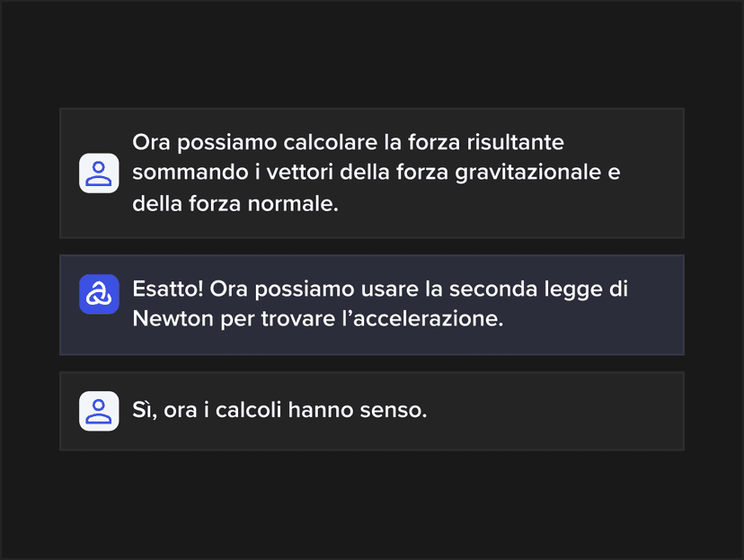The image size is (744, 560).
Task: Click the word 'calcoli' in the final message
Action: click(249, 410)
